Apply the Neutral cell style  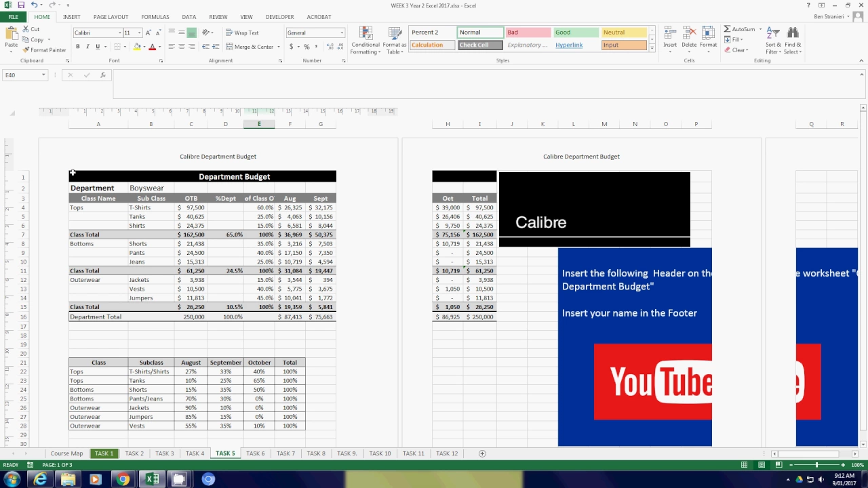click(625, 33)
